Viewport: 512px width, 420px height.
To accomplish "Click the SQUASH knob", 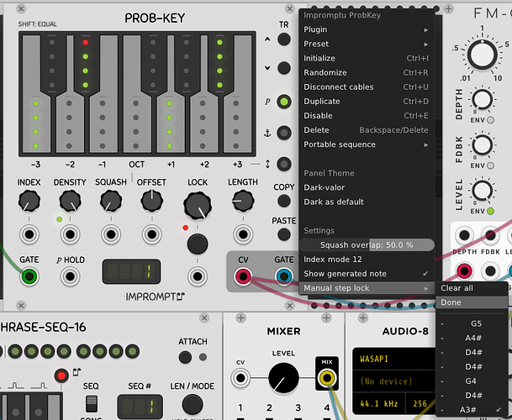I will [x=111, y=201].
